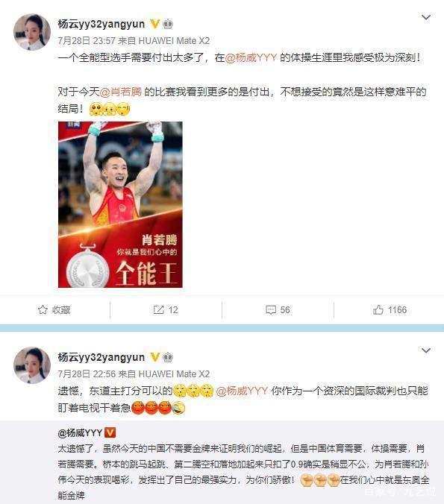Open the first post's avatar photo
The width and height of the screenshot is (444, 504).
(x=32, y=32)
